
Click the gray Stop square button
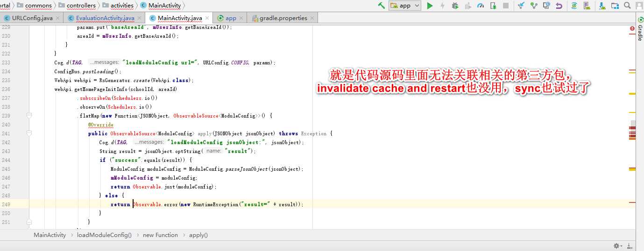coord(506,6)
